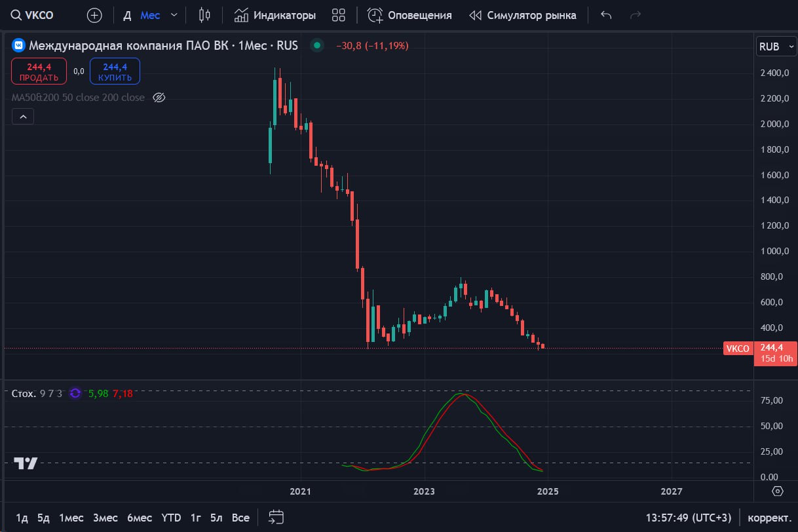The image size is (798, 532).
Task: Add a symbol with the plus icon
Action: (x=94, y=15)
